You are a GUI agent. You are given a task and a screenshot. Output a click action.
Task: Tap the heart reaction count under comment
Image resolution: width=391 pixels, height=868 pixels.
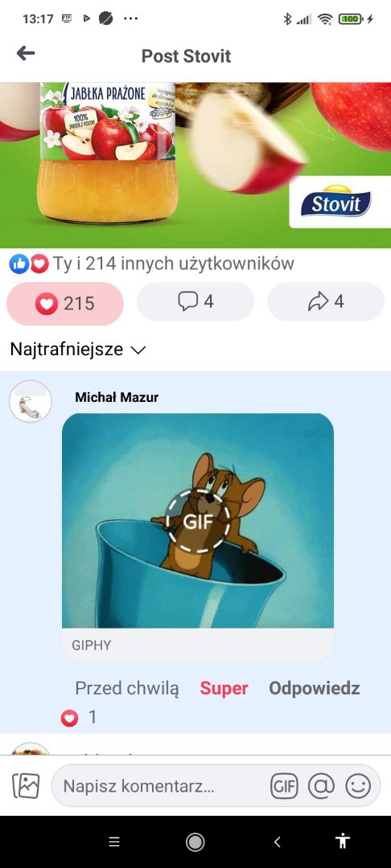click(79, 718)
